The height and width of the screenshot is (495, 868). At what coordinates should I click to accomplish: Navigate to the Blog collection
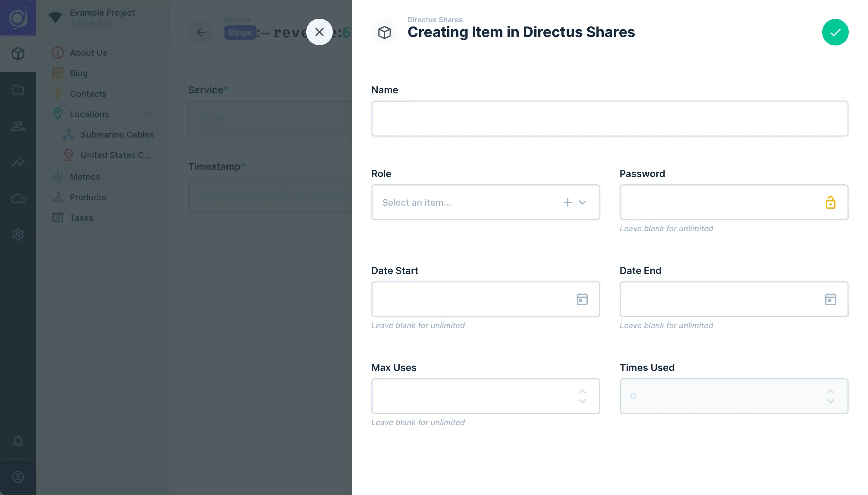tap(79, 73)
